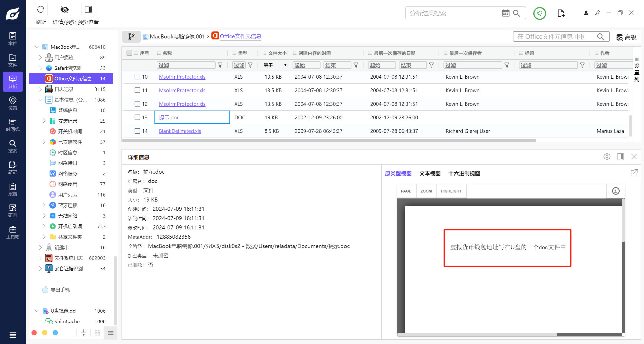Click the 高级 advanced search button
Screen dimensions: 644x344
[626, 37]
